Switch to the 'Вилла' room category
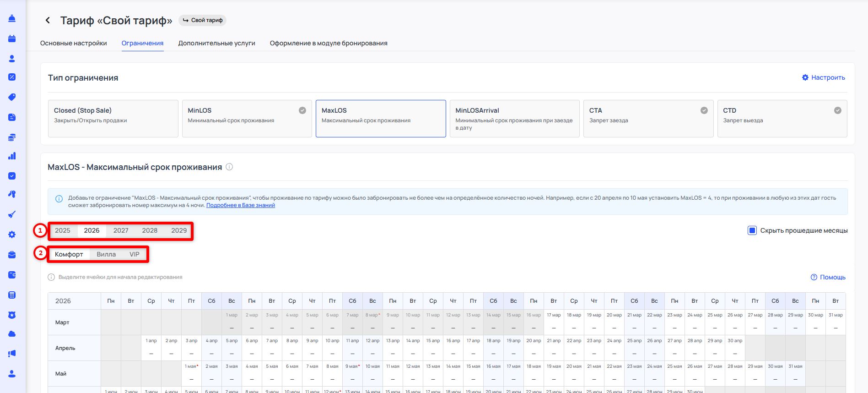 tap(106, 254)
